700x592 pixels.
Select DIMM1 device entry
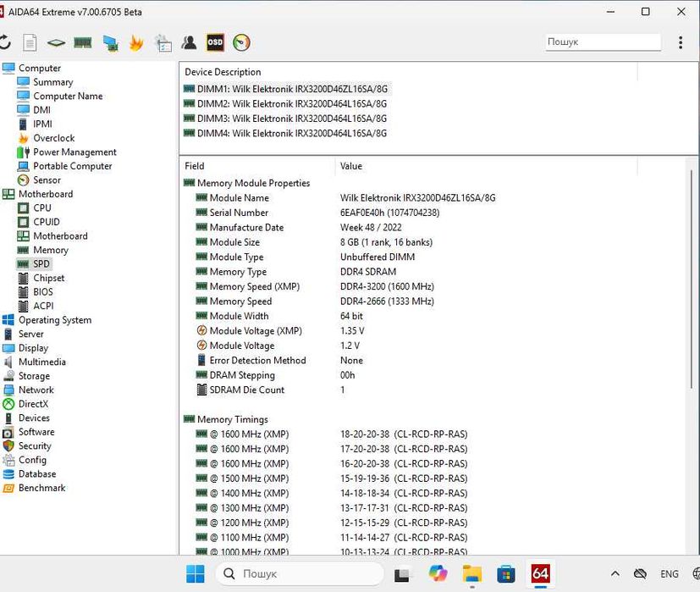(286, 89)
